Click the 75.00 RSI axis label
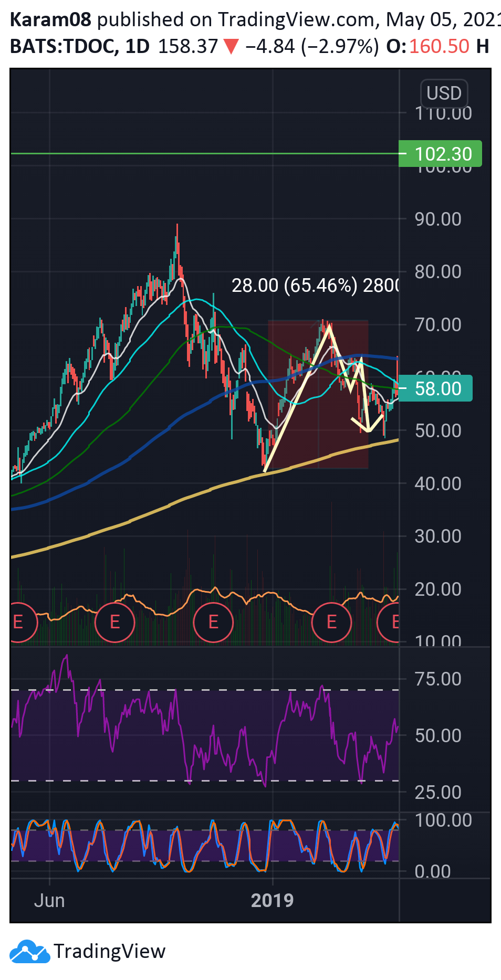The image size is (501, 980). 438,679
